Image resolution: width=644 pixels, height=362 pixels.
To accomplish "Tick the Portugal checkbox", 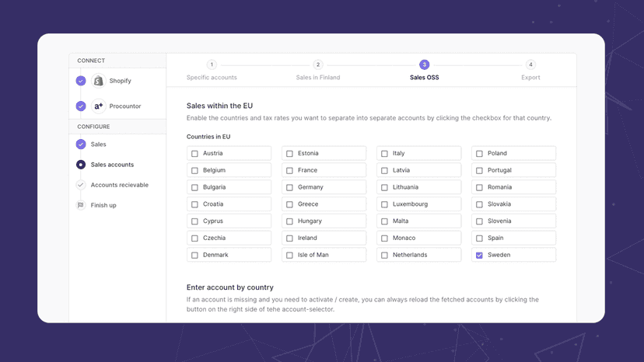I will point(479,170).
